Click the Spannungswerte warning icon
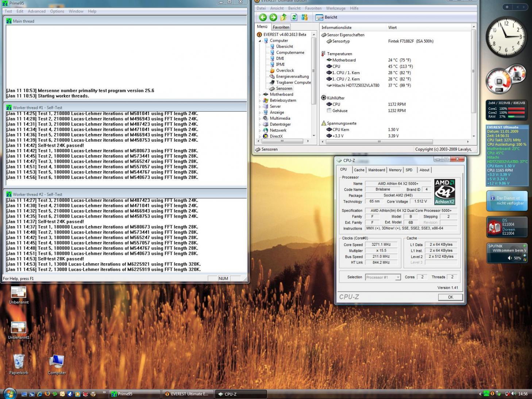 [x=323, y=123]
